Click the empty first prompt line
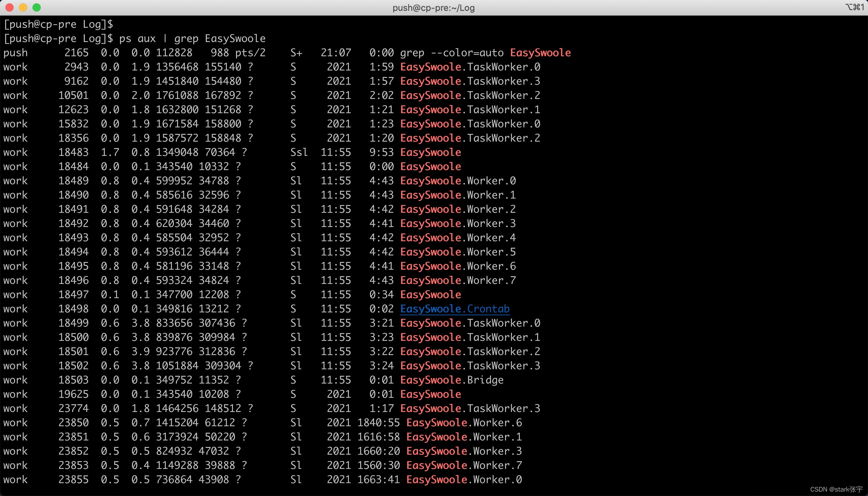Viewport: 868px width, 496px height. tap(58, 24)
